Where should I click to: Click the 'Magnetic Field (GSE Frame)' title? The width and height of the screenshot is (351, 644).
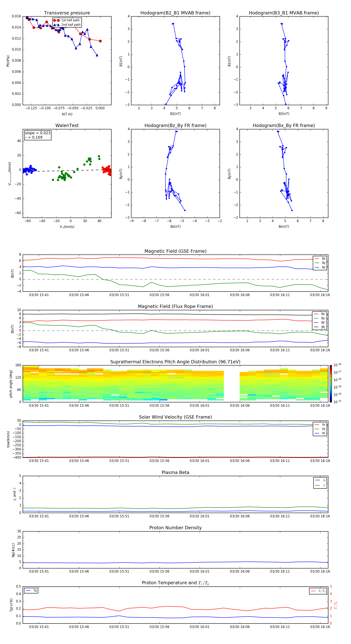point(175,251)
